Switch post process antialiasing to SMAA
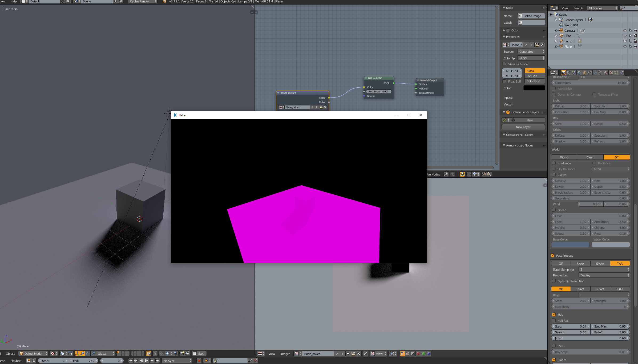The image size is (638, 364). (600, 263)
